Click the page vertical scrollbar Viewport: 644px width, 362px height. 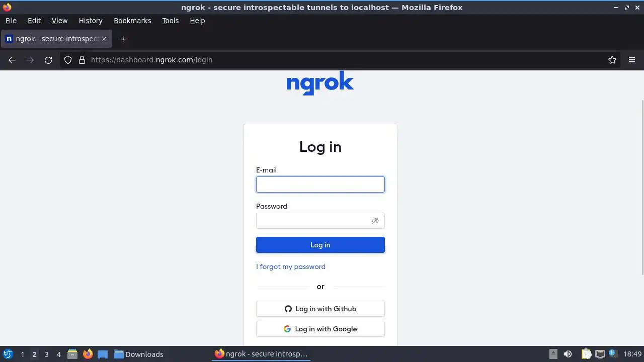642,187
